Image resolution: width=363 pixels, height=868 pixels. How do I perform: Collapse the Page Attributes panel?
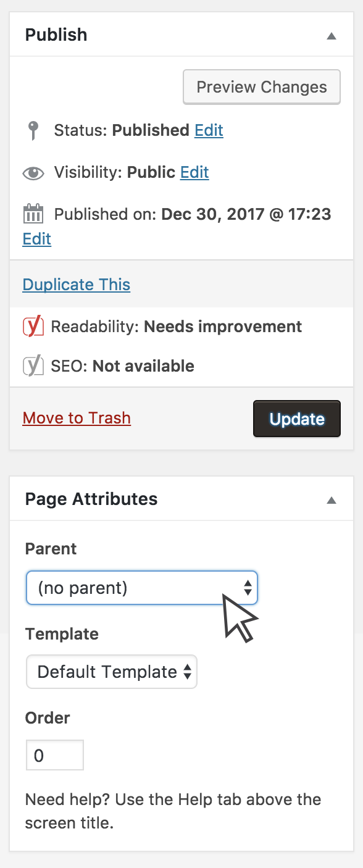(332, 500)
